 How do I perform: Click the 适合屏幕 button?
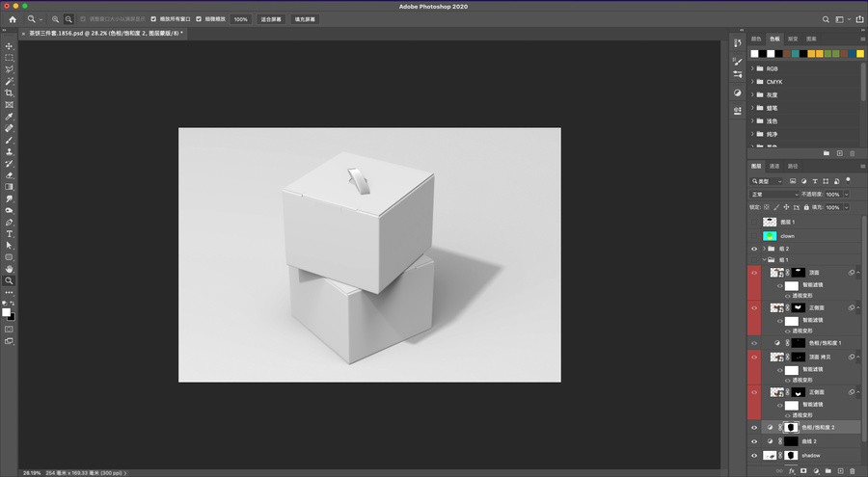(x=271, y=19)
